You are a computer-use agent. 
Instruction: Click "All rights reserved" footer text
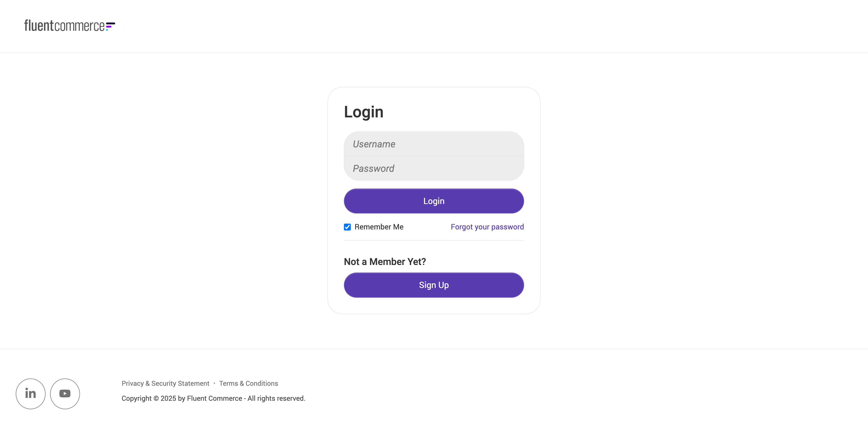pyautogui.click(x=276, y=399)
